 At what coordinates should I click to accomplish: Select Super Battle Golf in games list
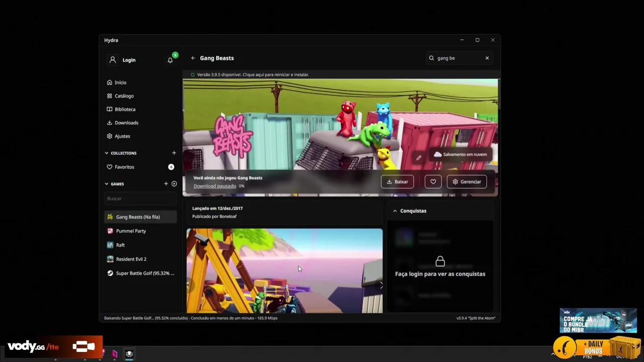(140, 273)
